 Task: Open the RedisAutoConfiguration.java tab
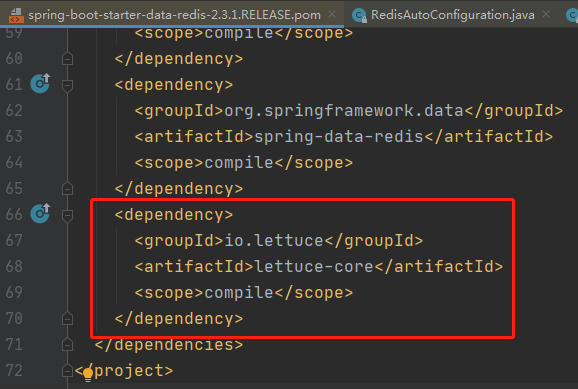[453, 15]
